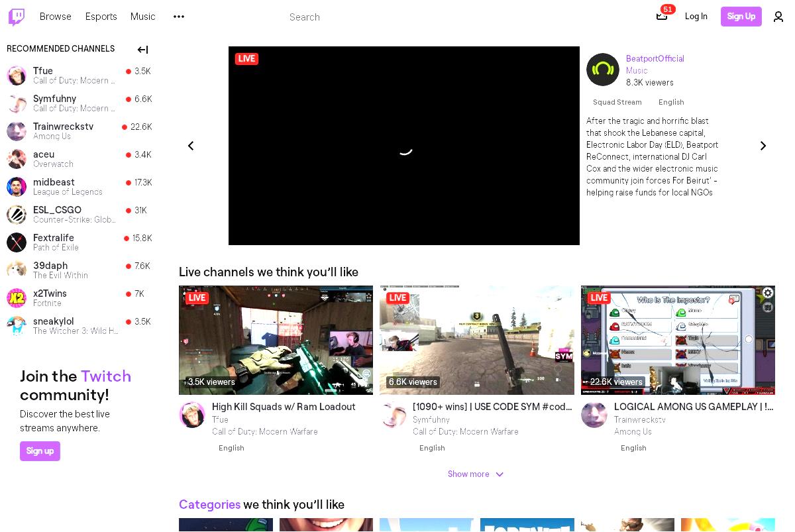The image size is (795, 532).
Task: Open the notifications inbox with 51 badge
Action: [x=662, y=16]
